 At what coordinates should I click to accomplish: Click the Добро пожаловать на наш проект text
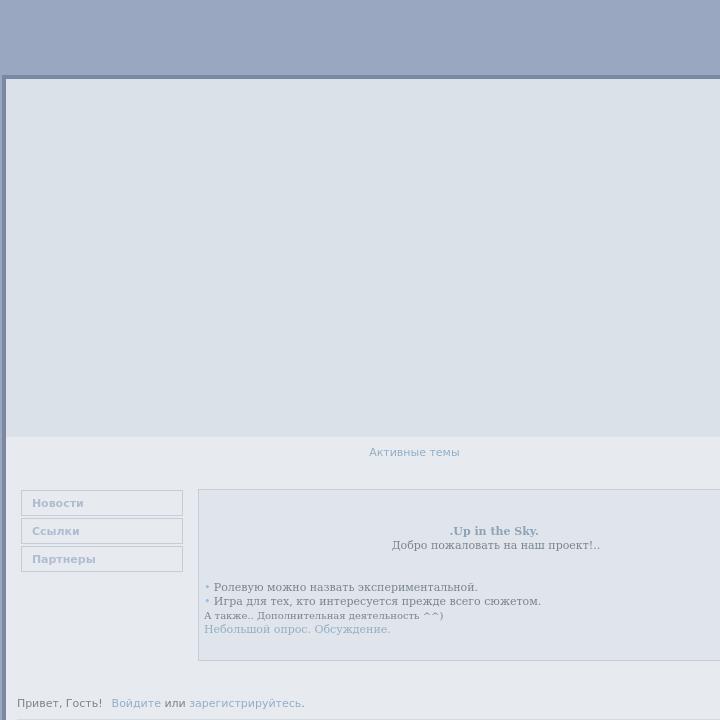[x=495, y=546]
